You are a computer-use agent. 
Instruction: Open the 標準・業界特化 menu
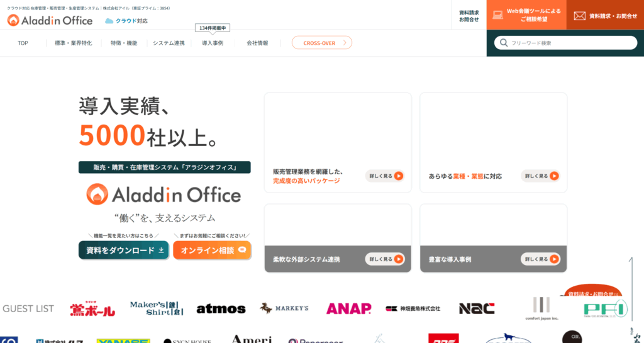[74, 43]
